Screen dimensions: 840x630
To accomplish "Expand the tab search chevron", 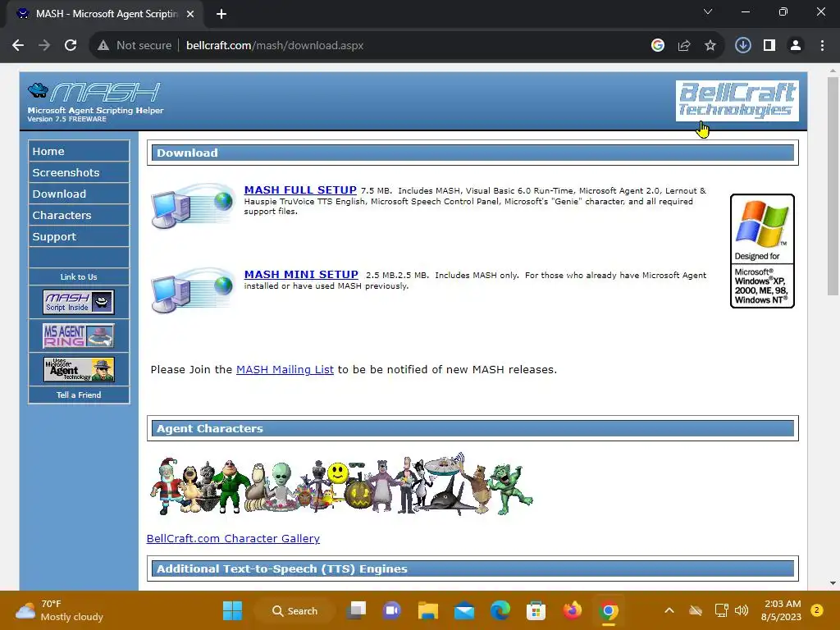I will point(708,11).
